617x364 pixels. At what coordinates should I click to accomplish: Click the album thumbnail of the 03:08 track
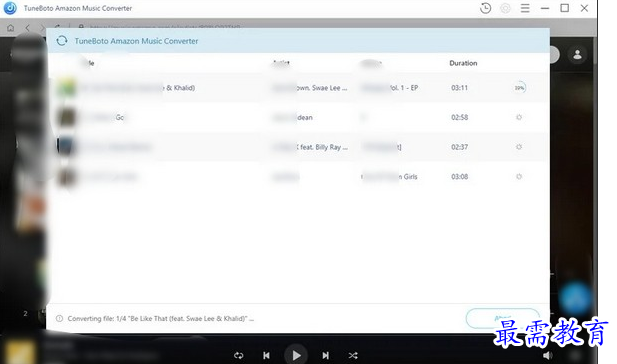(66, 177)
